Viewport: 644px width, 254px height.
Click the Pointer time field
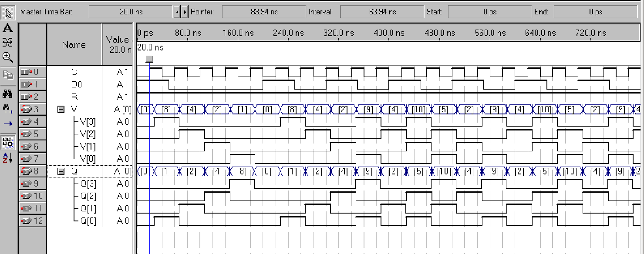click(264, 12)
